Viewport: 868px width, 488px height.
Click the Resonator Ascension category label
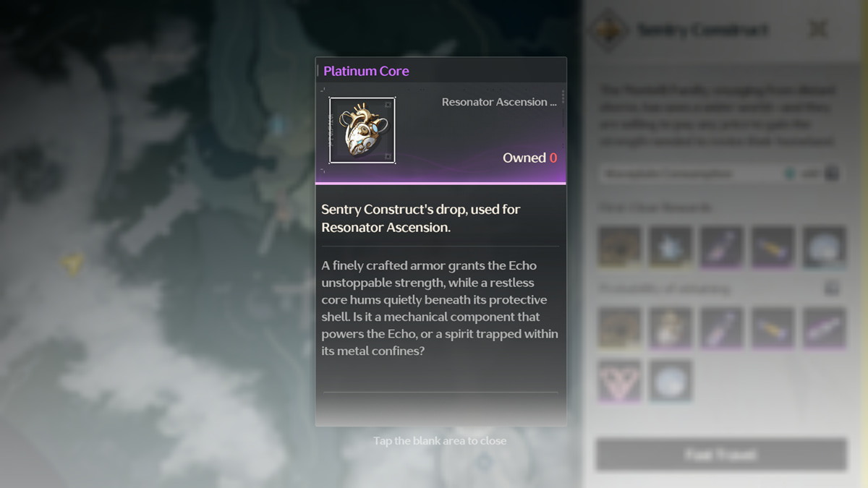499,102
